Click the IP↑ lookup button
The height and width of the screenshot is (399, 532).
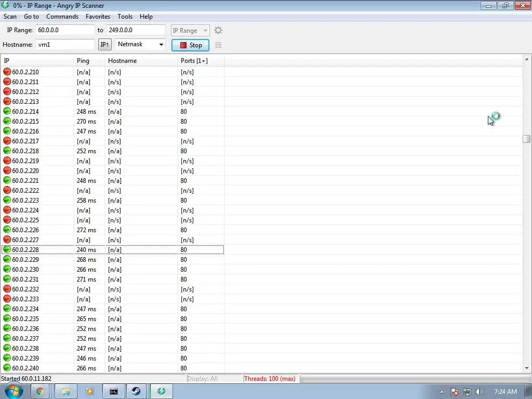coord(105,45)
